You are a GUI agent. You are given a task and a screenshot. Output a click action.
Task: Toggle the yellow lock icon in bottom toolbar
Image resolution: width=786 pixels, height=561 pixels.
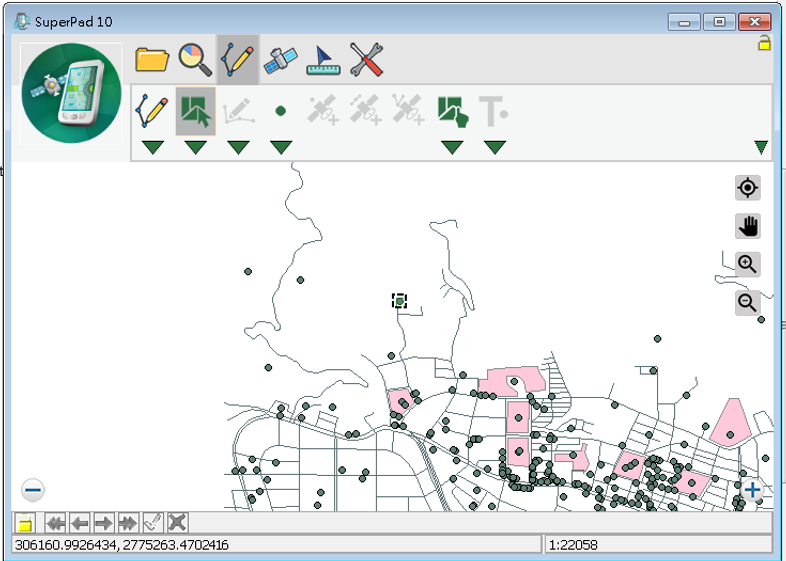[x=24, y=523]
